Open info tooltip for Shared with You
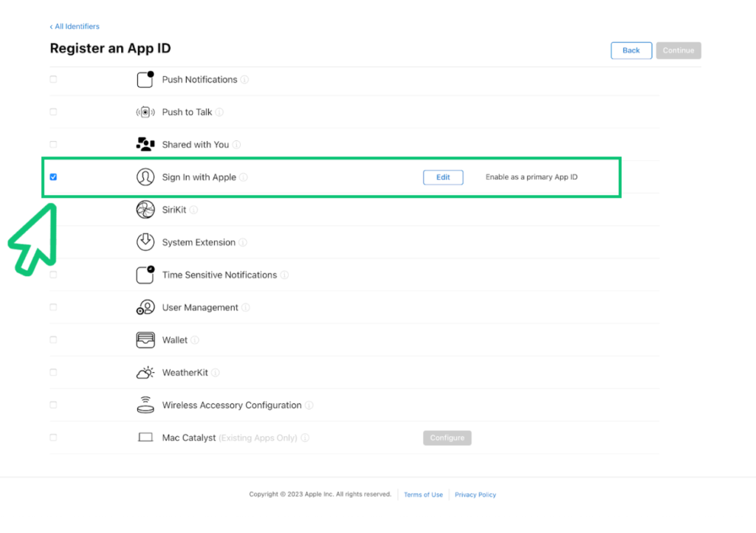This screenshot has height=533, width=756. tap(236, 145)
